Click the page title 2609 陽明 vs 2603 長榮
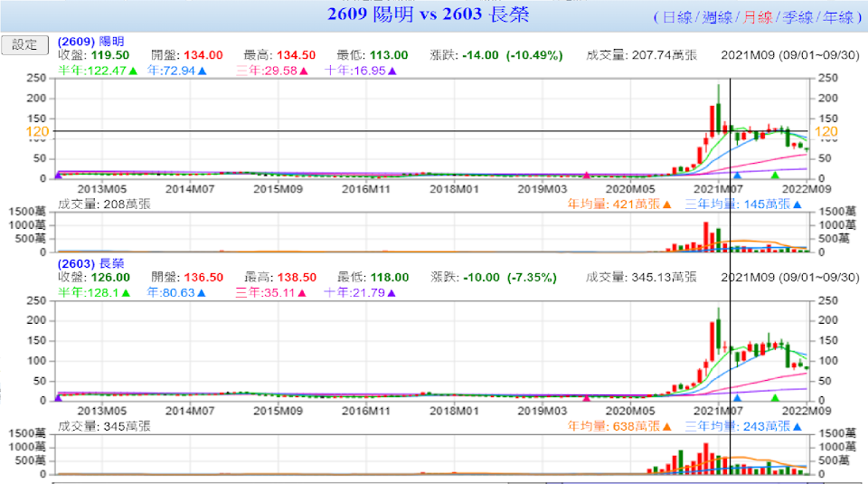The height and width of the screenshot is (484, 868). coord(428,14)
